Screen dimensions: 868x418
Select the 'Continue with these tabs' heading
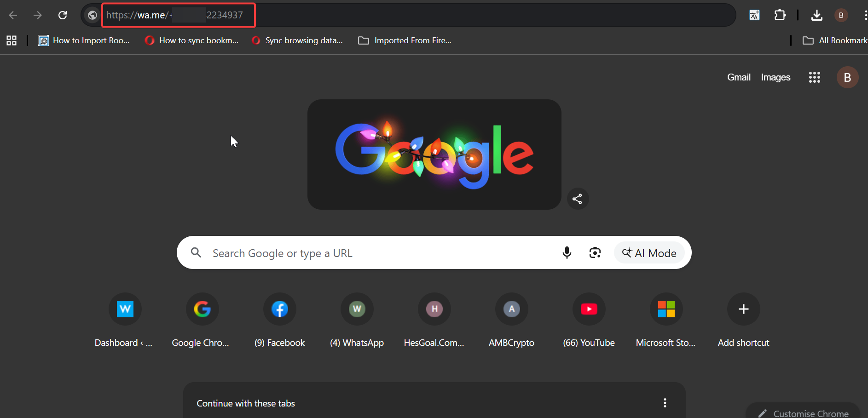(246, 403)
